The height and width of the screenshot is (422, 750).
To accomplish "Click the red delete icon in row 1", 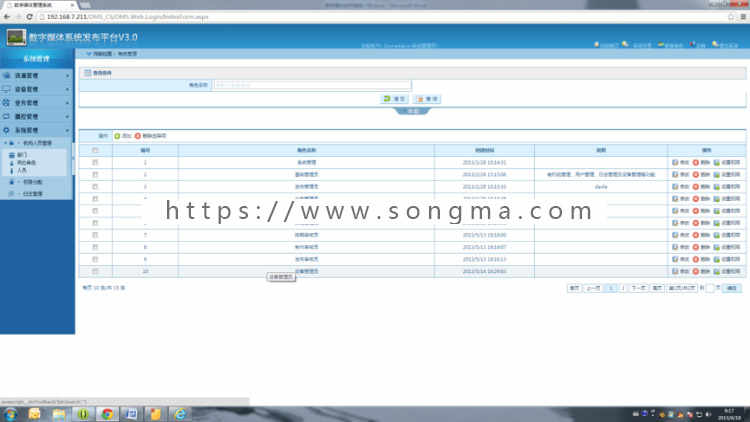I will click(695, 163).
